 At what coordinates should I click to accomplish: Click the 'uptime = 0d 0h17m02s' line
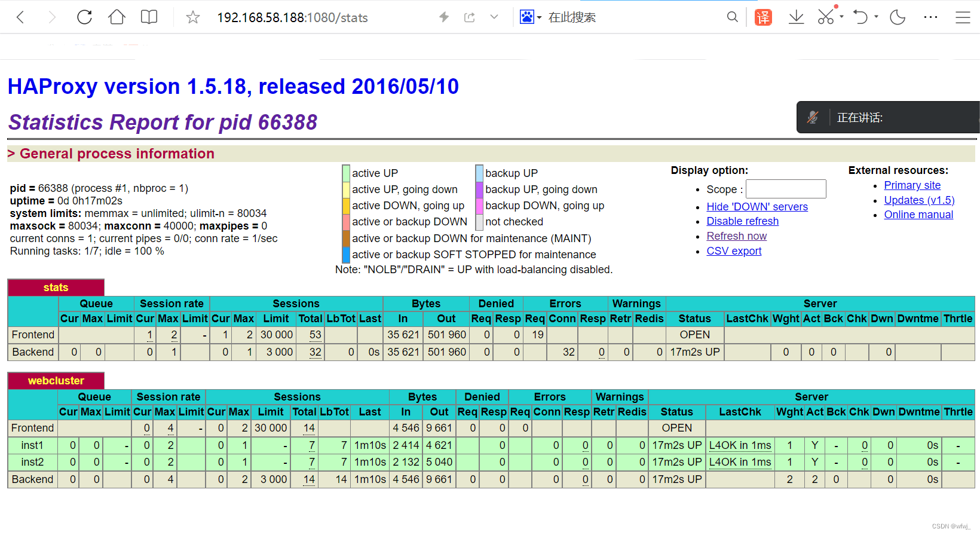coord(66,201)
